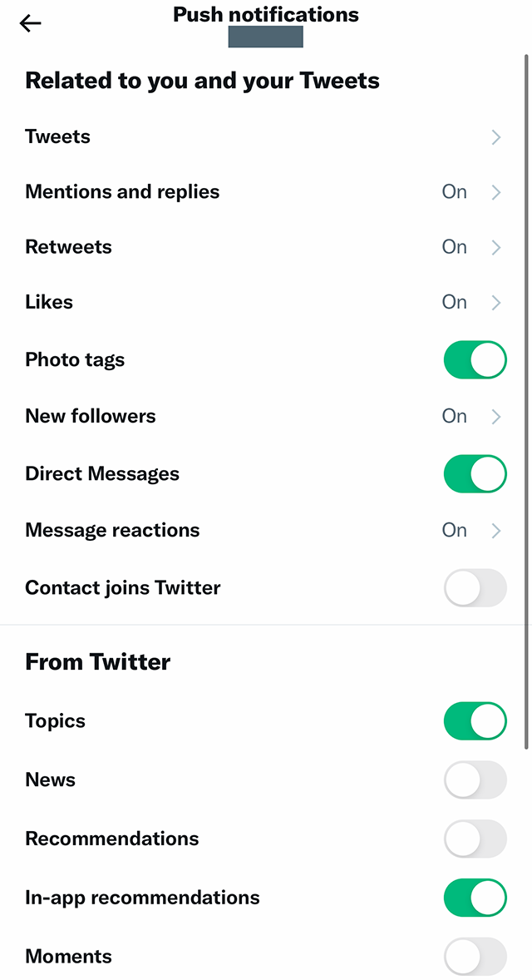This screenshot has height=980, width=532.
Task: Disable Topics notifications
Action: (475, 720)
